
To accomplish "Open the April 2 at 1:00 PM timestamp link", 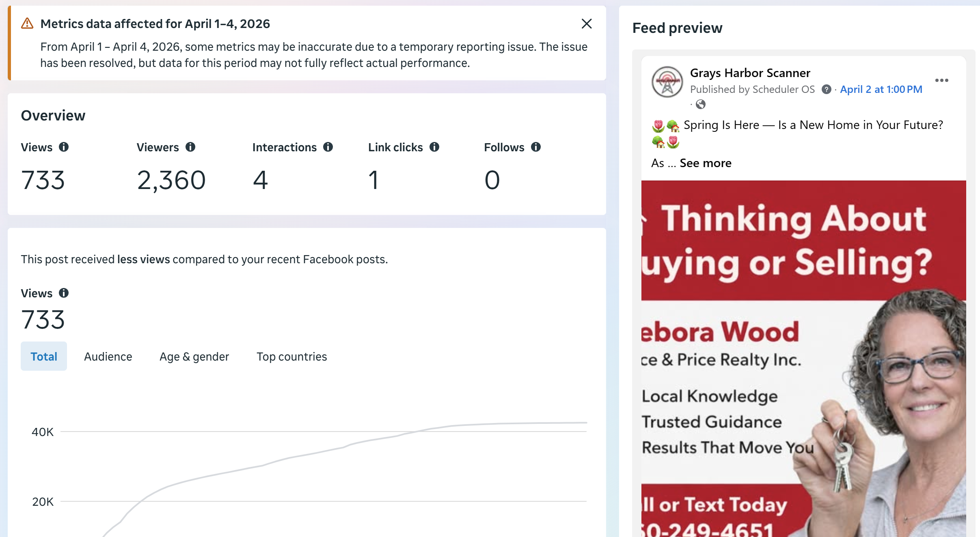I will pyautogui.click(x=881, y=89).
